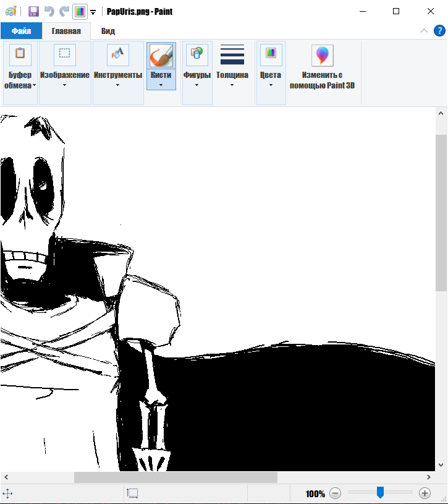Expand the Цвета group dropdown arrow
This screenshot has height=504, width=448.
pos(271,85)
